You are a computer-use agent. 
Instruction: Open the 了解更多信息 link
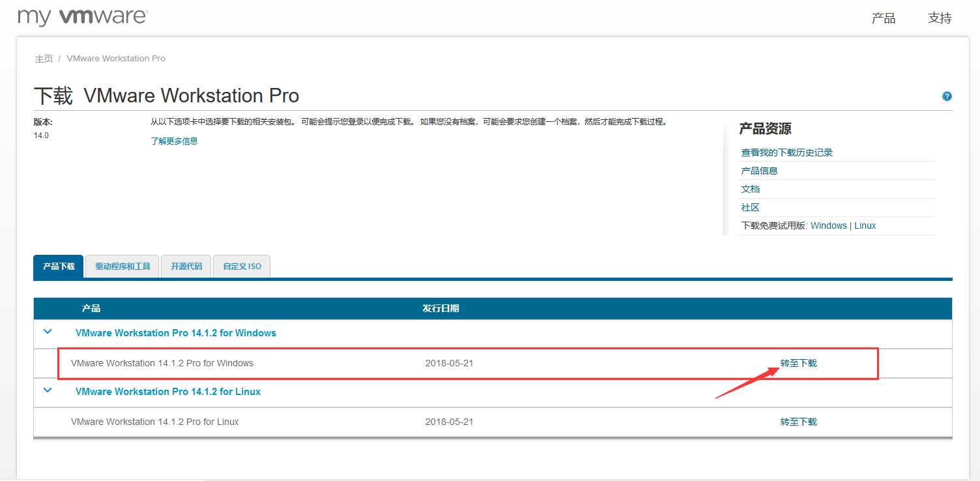(x=174, y=141)
